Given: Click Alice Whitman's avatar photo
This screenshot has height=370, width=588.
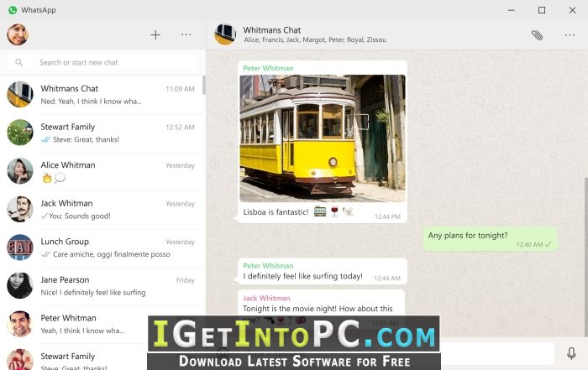Looking at the screenshot, I should click(20, 171).
